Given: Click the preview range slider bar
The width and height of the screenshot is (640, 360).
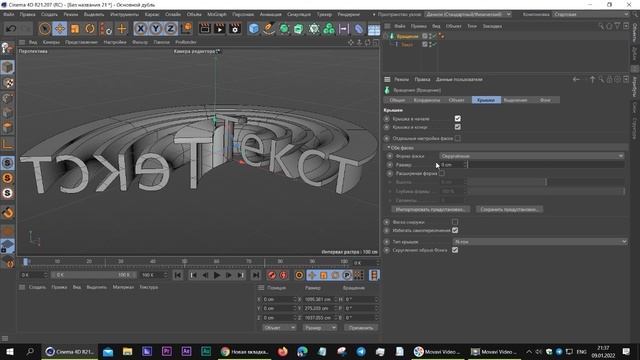Looking at the screenshot, I should pos(93,275).
